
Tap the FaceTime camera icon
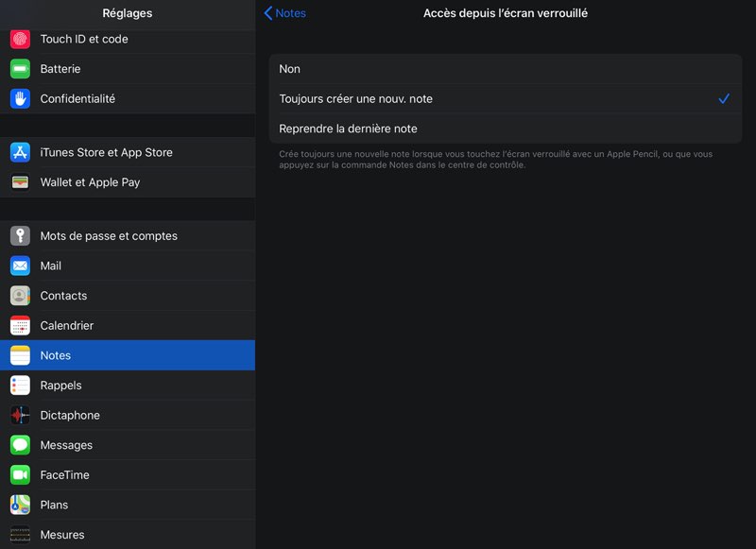tap(20, 475)
